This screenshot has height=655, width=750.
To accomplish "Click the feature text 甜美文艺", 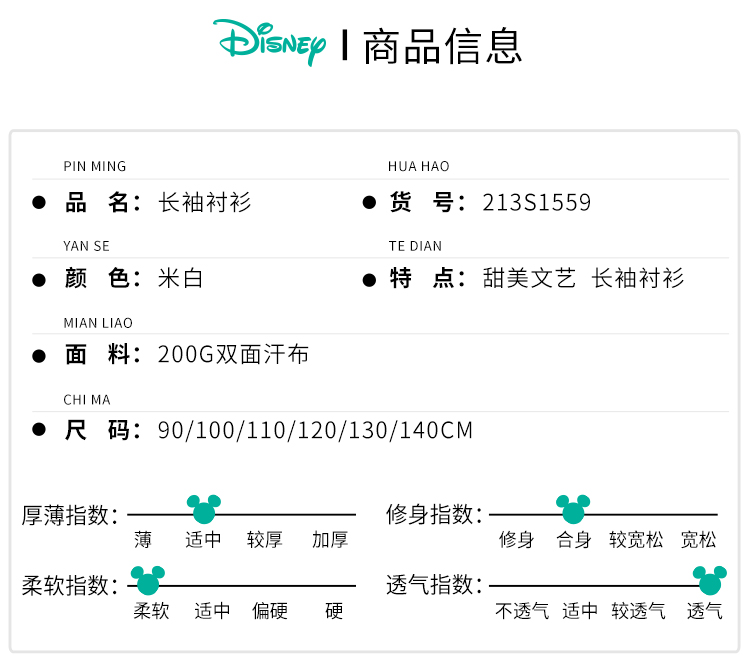I will [x=529, y=278].
